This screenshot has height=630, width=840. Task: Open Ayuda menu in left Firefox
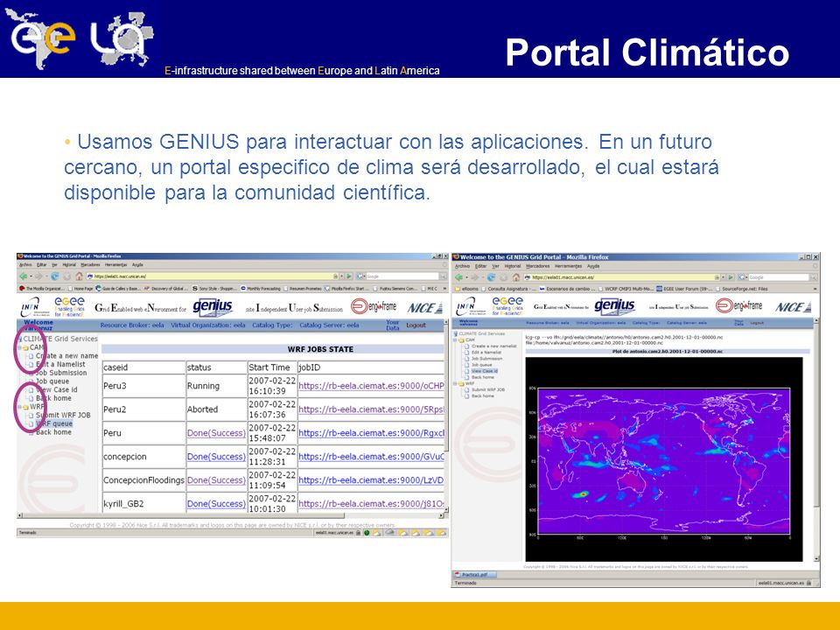137,264
